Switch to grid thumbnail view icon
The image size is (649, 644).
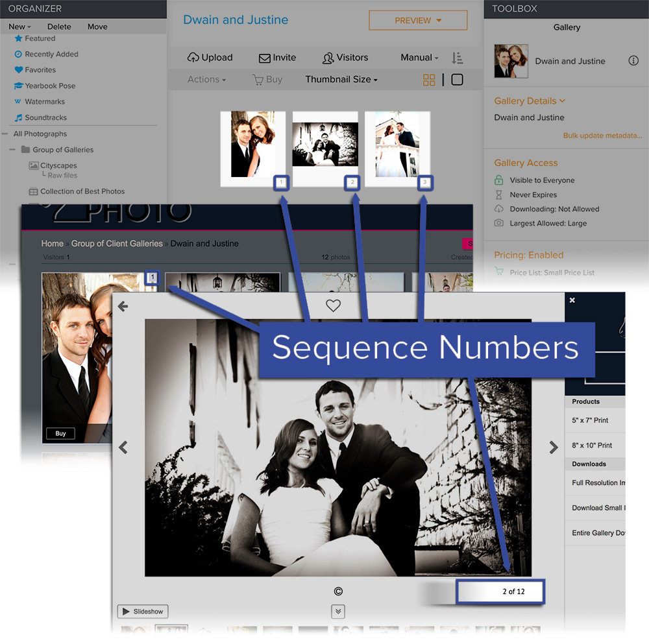click(x=429, y=79)
